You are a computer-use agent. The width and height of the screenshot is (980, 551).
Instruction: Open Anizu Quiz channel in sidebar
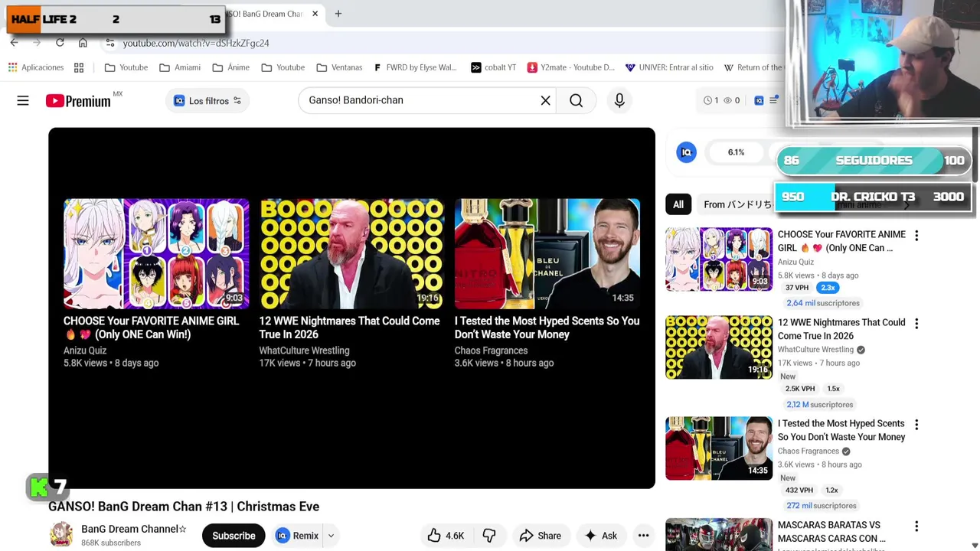[x=795, y=262]
